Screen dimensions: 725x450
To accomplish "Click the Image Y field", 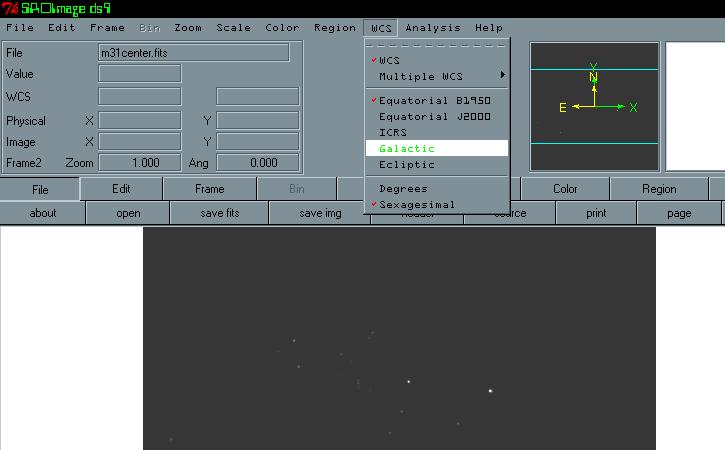I will click(258, 142).
